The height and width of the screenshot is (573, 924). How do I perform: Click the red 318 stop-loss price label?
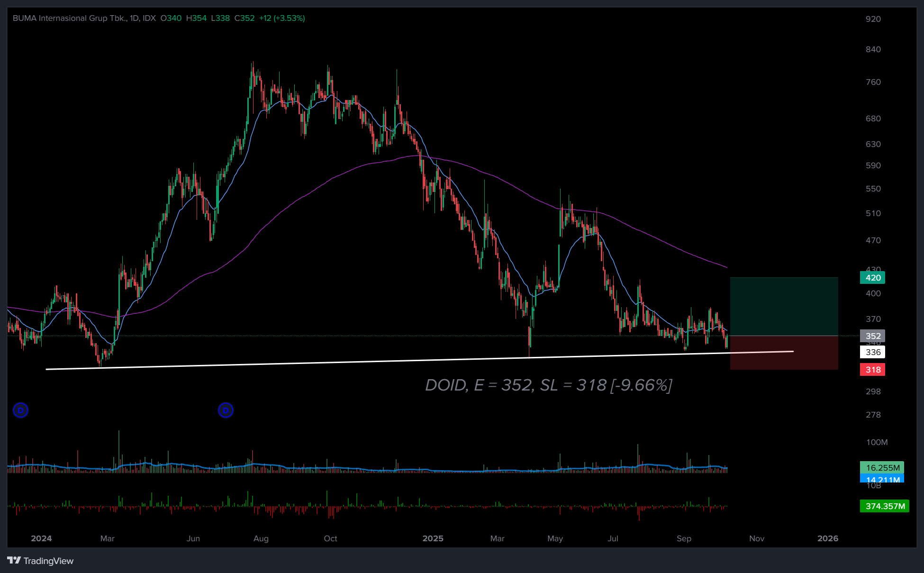pyautogui.click(x=872, y=370)
